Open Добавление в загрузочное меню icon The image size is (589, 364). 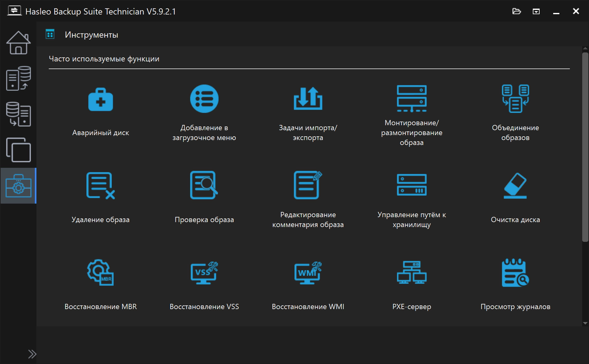click(204, 99)
